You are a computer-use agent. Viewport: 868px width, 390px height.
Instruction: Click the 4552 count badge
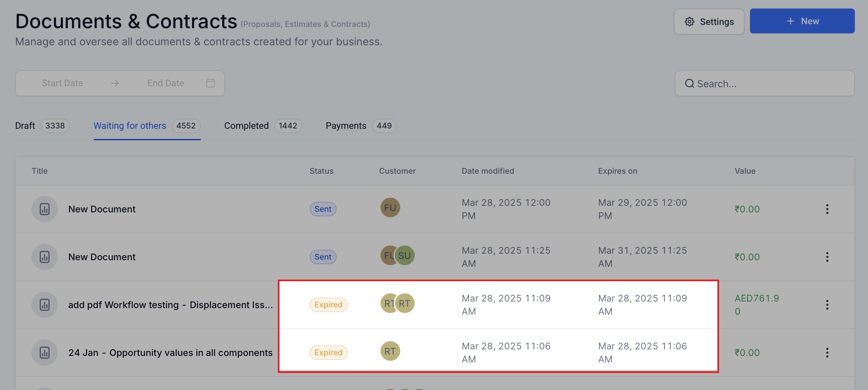186,126
